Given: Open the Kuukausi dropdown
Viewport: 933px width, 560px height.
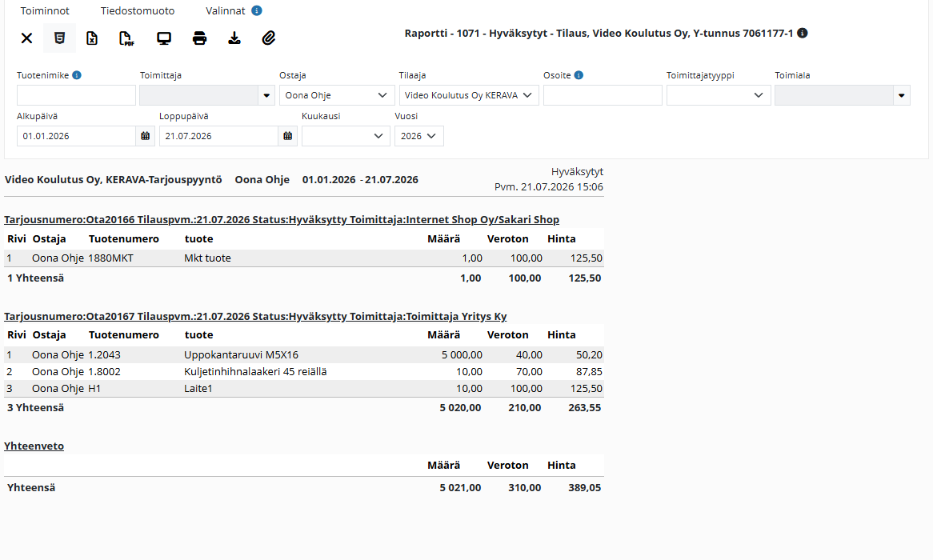Looking at the screenshot, I should tap(346, 136).
